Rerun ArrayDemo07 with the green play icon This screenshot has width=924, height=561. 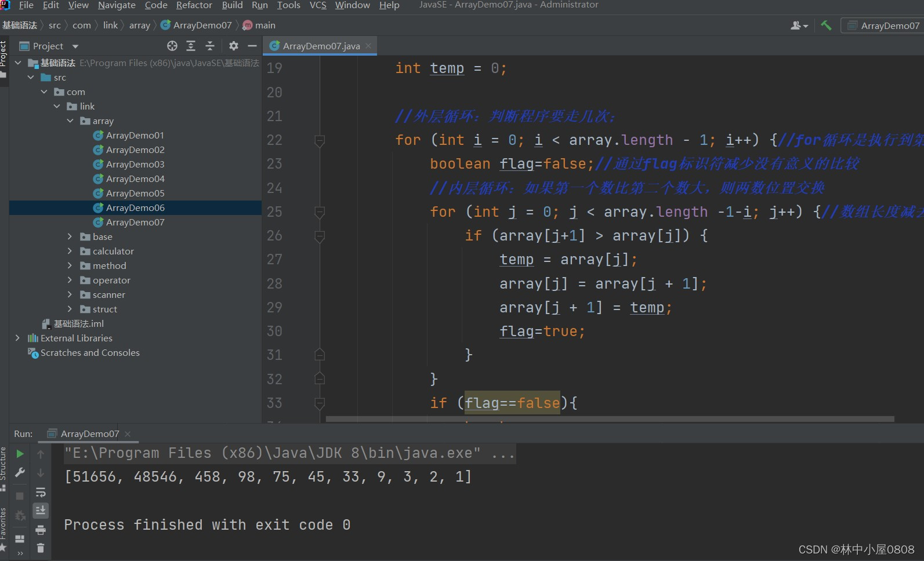click(x=20, y=454)
